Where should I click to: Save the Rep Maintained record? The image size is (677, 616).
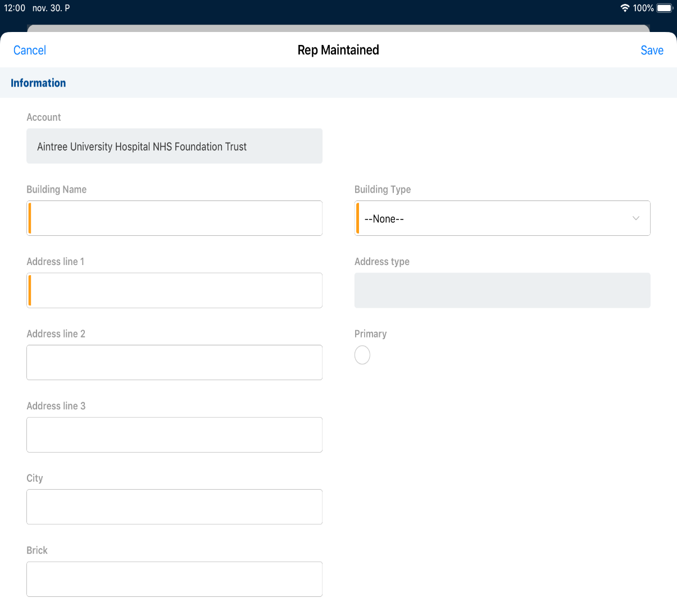(652, 50)
